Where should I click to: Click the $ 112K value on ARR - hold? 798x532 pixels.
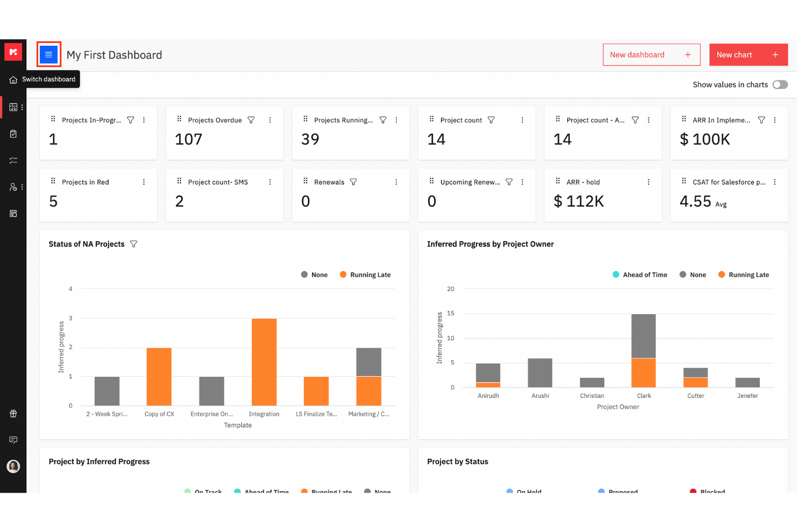click(579, 202)
